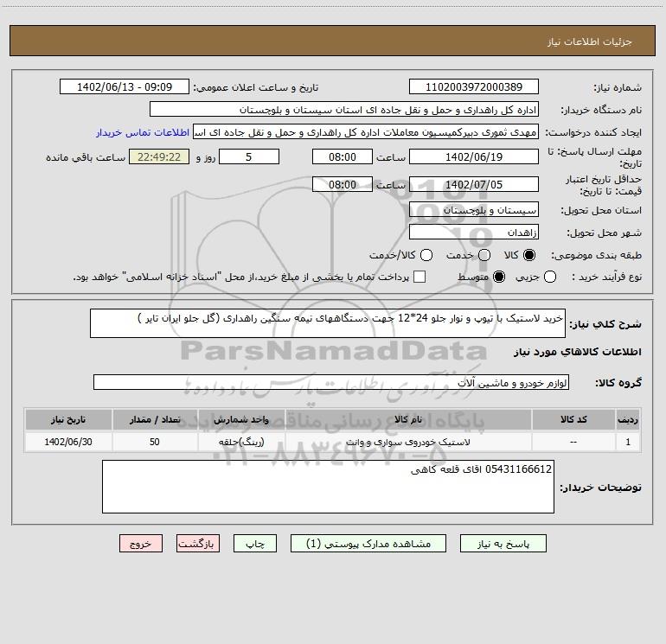Click the need number field 1102003972000389
The width and height of the screenshot is (666, 644).
coord(474,87)
